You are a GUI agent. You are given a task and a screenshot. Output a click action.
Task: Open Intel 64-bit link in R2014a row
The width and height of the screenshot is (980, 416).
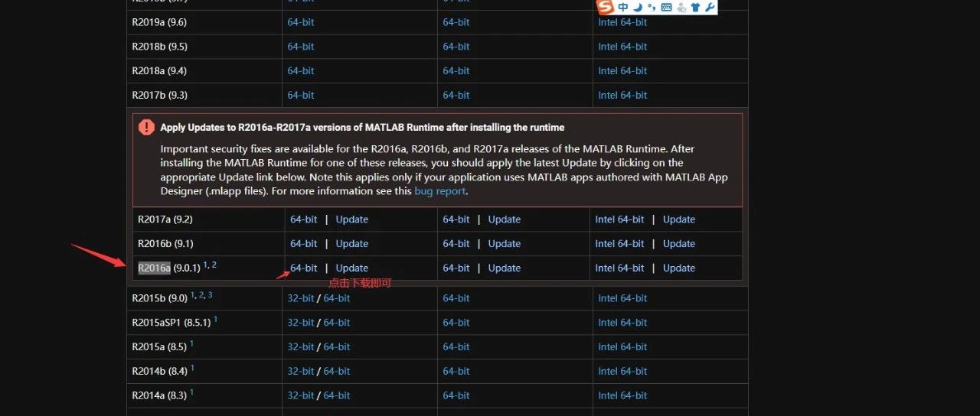pos(622,396)
